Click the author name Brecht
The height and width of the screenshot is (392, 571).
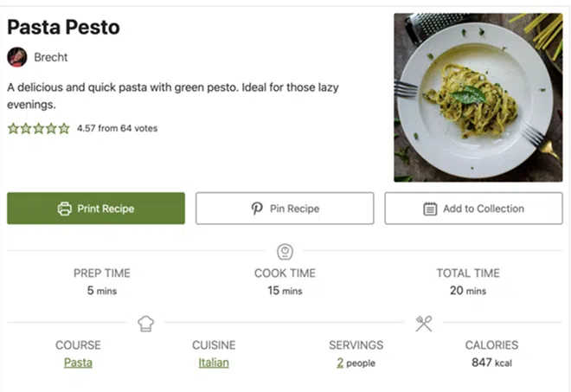(51, 57)
